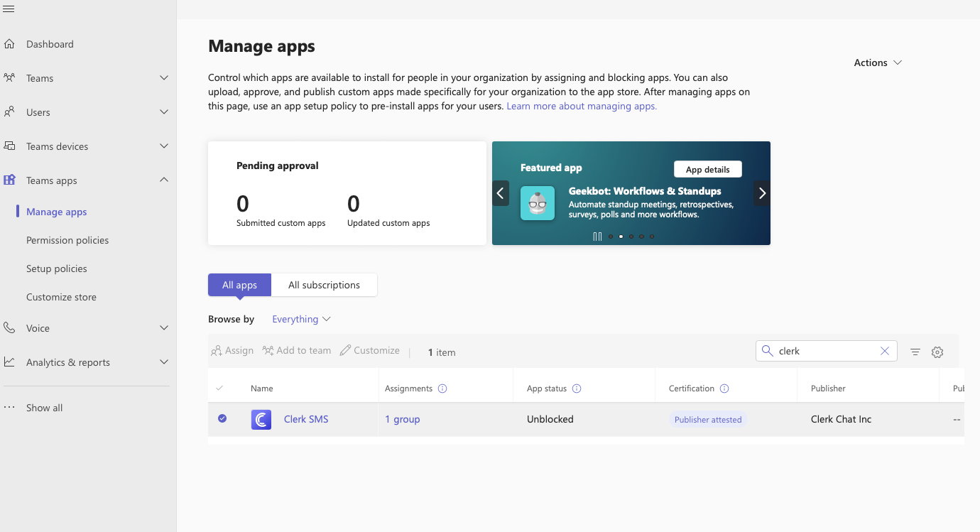Toggle the select-all header checkmark

[x=219, y=389]
